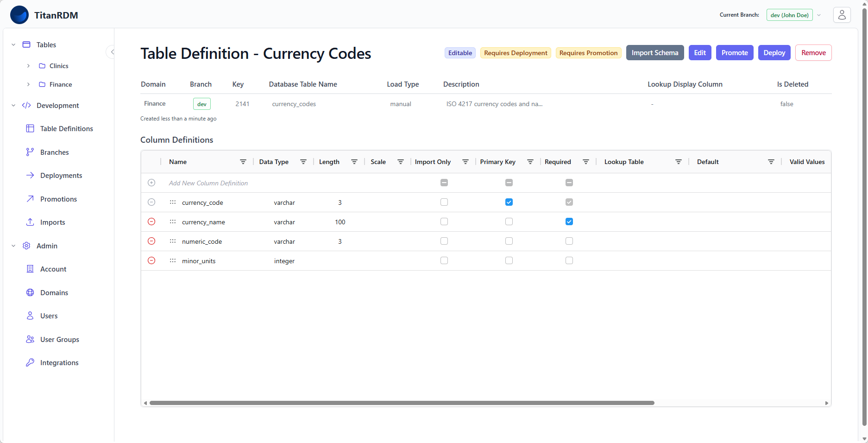Click the Deploy button
Screen dimensions: 868x443
(774, 53)
